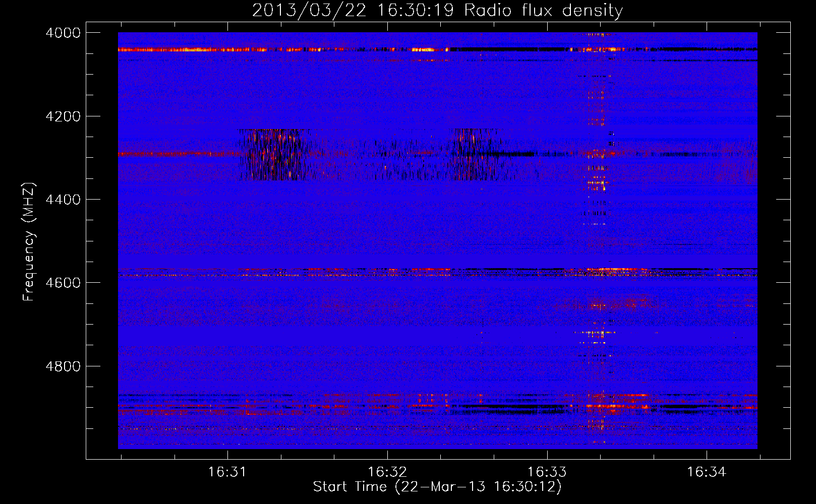
Task: Click the 16:33 time axis label
Action: (x=547, y=472)
